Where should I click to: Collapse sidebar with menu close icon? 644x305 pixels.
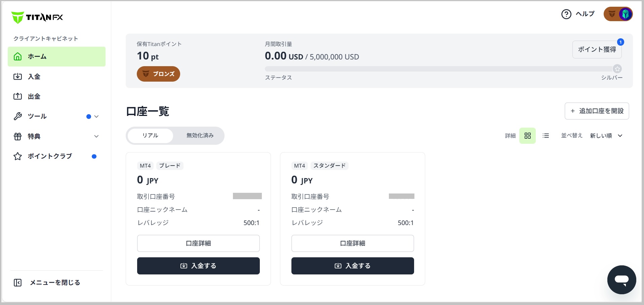click(18, 282)
